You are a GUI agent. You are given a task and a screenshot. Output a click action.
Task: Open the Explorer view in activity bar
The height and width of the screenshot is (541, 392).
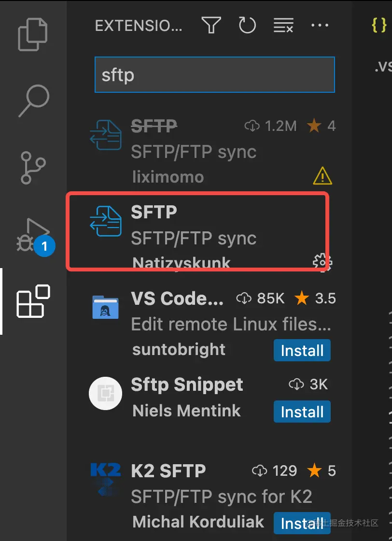pos(33,33)
